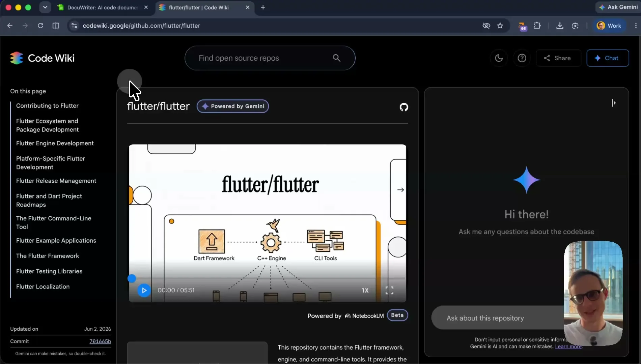
Task: Go to The Flutter Framework section
Action: [x=48, y=256]
